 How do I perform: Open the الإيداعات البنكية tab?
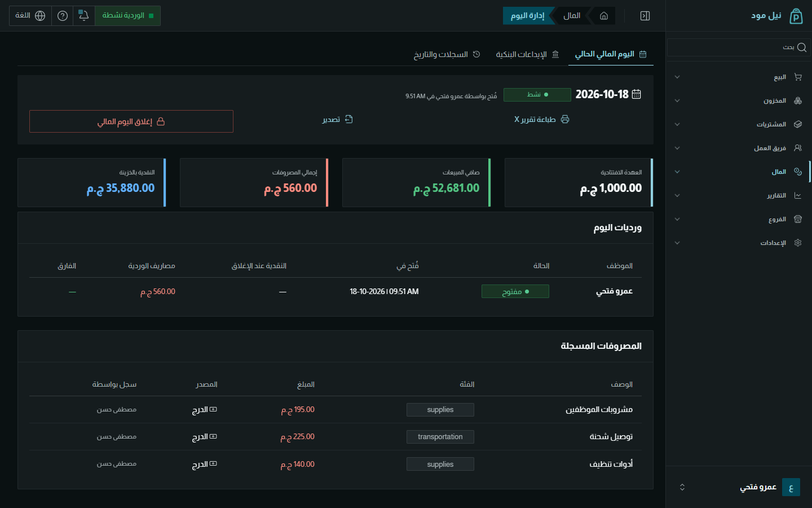527,54
